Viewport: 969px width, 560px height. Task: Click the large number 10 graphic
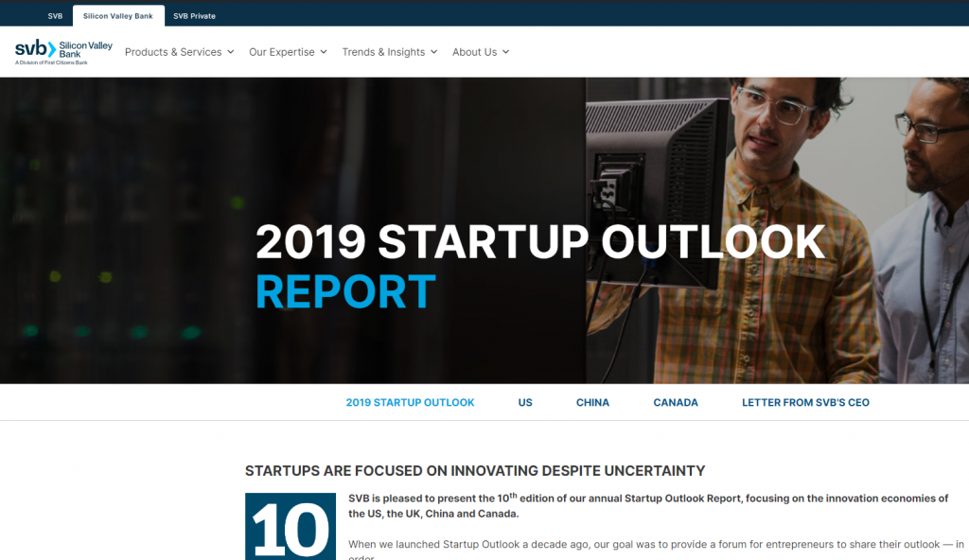point(290,528)
